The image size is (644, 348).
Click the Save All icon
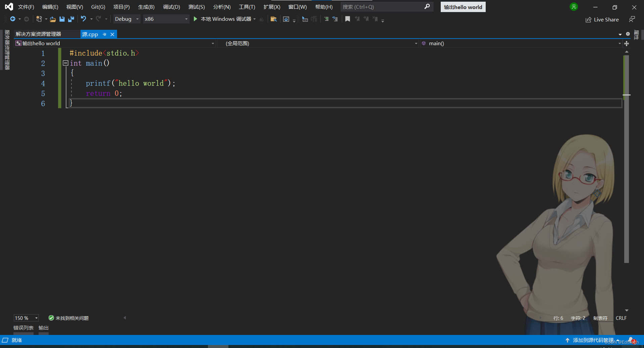click(x=71, y=19)
